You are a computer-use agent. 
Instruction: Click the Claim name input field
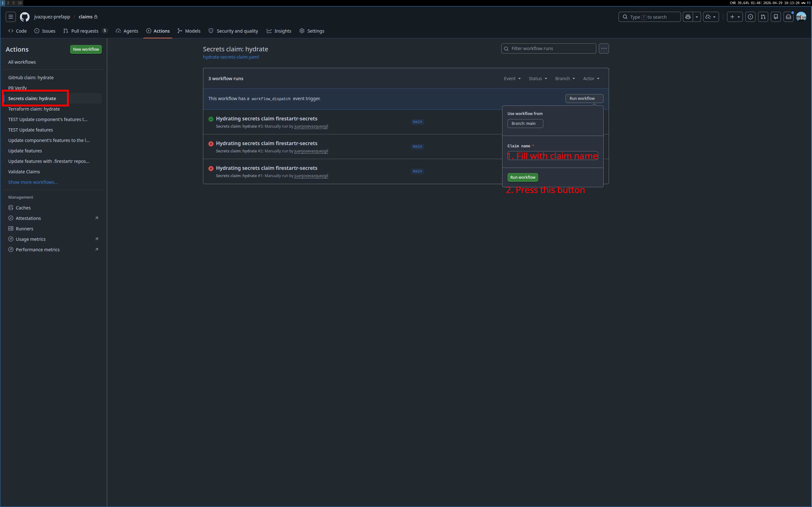[x=553, y=156]
